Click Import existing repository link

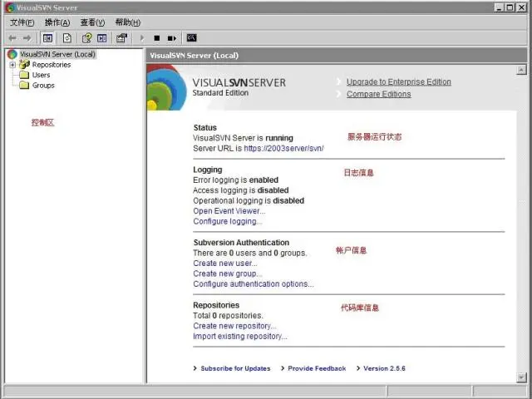click(x=240, y=336)
